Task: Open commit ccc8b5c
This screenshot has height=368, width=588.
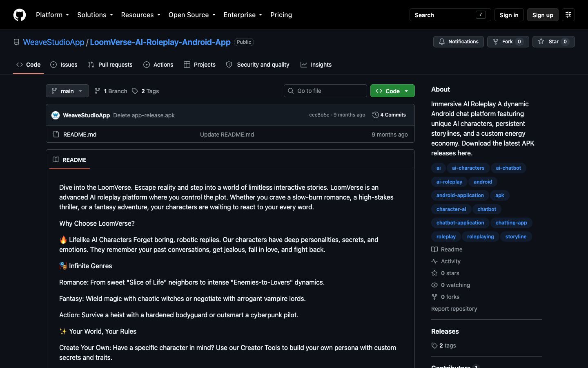Action: pos(319,115)
